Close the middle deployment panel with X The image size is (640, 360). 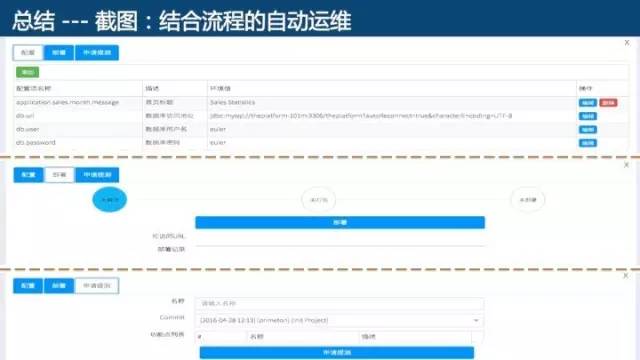[626, 165]
